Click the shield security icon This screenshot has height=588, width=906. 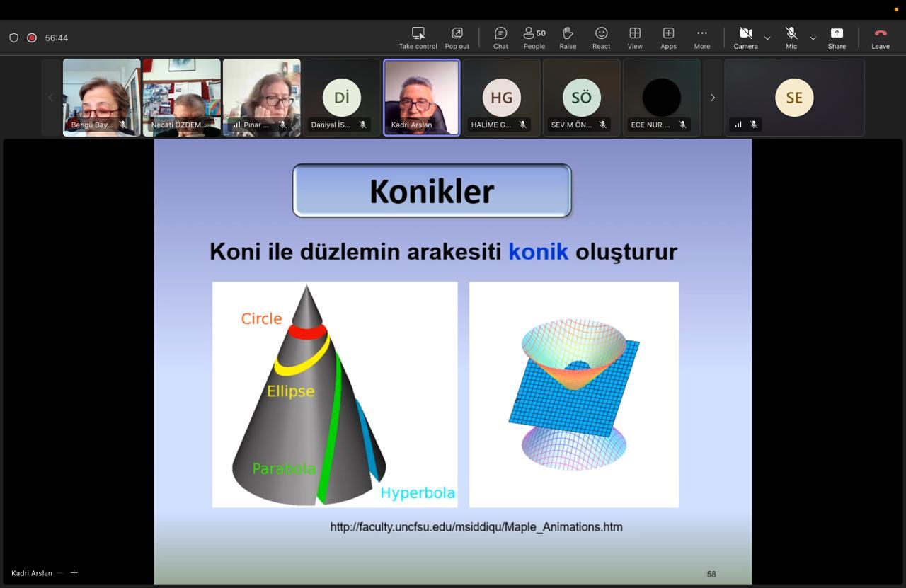(x=13, y=38)
